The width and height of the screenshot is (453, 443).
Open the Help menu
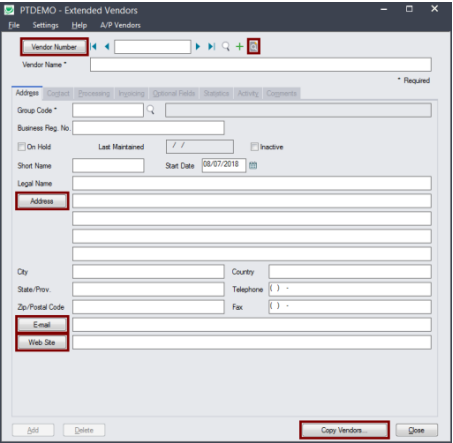(79, 25)
